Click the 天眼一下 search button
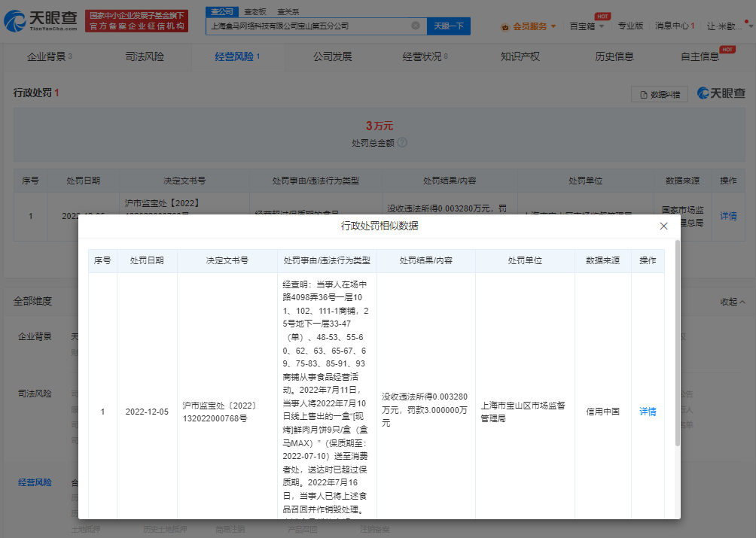 point(449,26)
